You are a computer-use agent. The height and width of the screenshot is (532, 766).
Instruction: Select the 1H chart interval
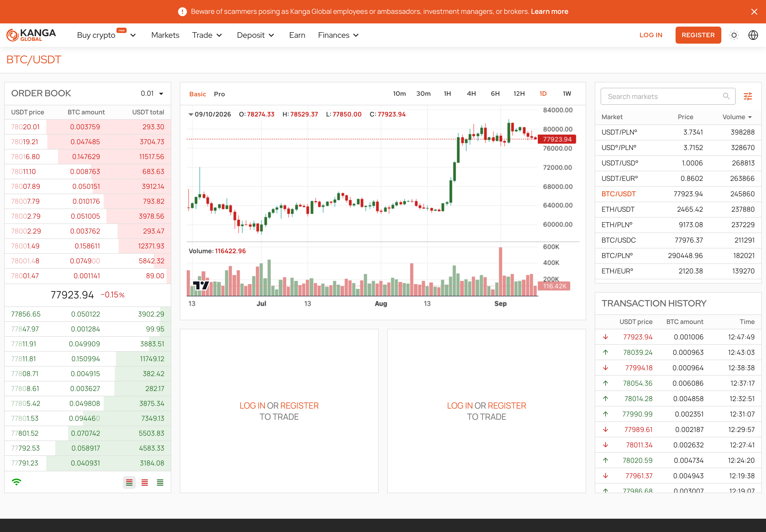(447, 93)
